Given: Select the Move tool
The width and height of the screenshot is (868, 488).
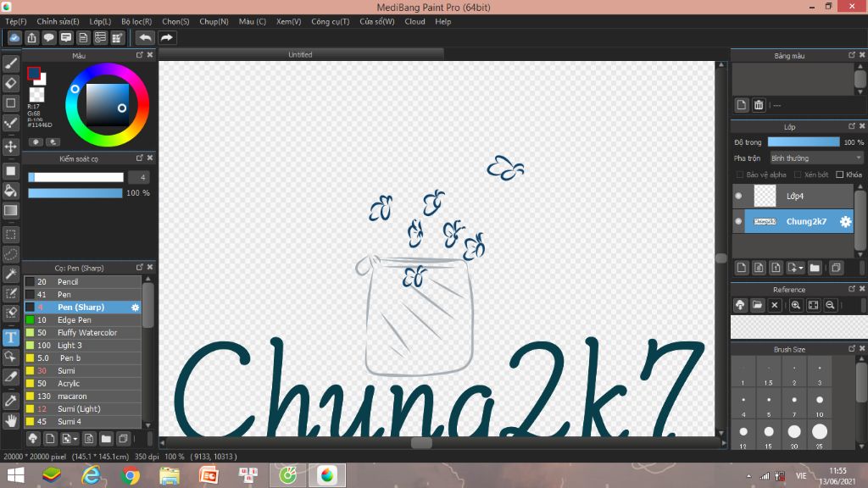Looking at the screenshot, I should pos(10,147).
